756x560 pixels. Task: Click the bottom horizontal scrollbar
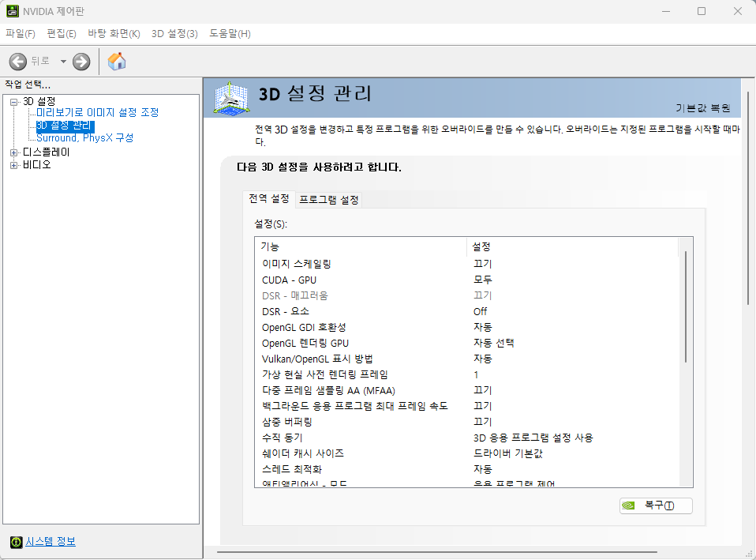(x=436, y=552)
